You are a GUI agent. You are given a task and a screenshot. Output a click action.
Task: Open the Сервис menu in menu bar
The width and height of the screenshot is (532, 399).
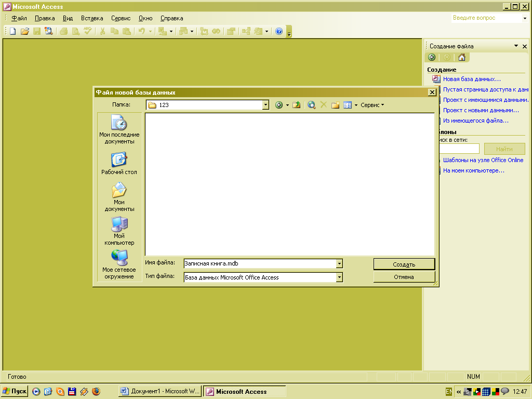121,18
